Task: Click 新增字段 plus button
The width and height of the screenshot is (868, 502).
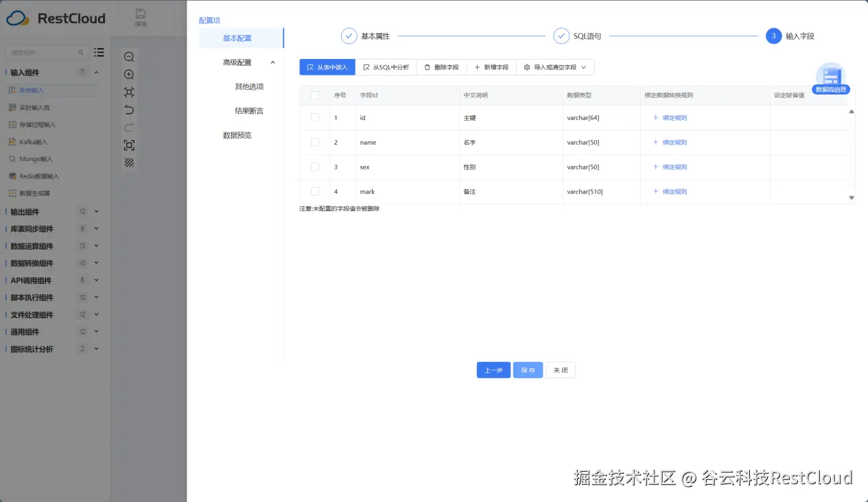Action: (491, 67)
